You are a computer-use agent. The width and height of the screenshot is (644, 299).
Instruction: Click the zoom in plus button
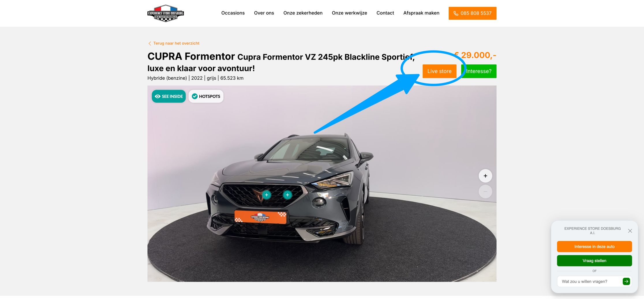pos(485,176)
